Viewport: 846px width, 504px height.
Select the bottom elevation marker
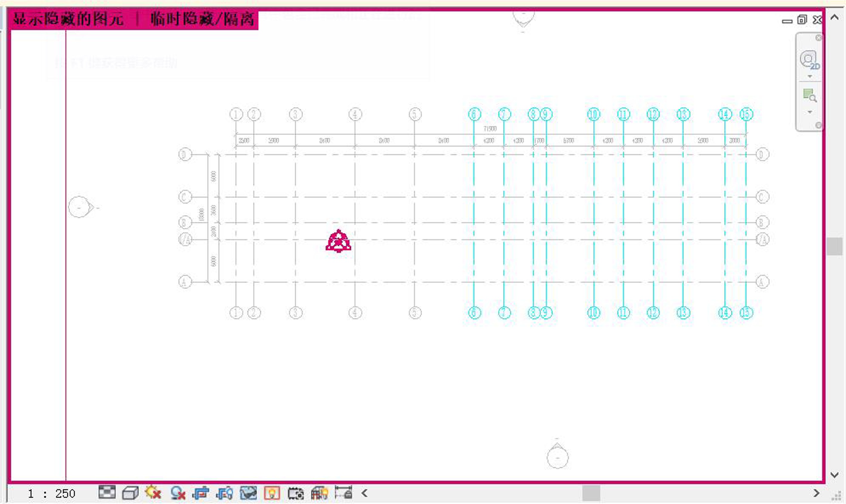pos(557,456)
